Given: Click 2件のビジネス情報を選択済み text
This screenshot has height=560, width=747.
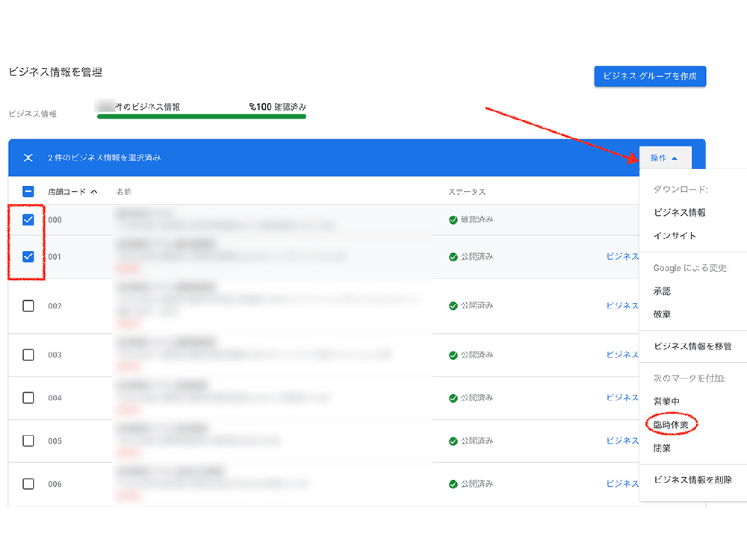Looking at the screenshot, I should pos(105,158).
